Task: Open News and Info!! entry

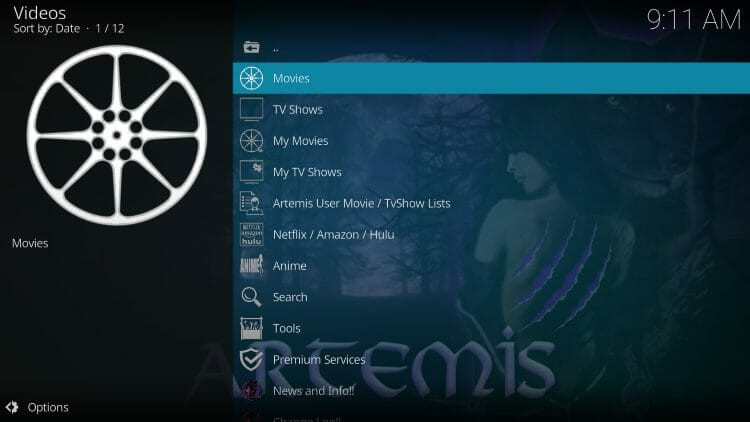Action: [491, 391]
